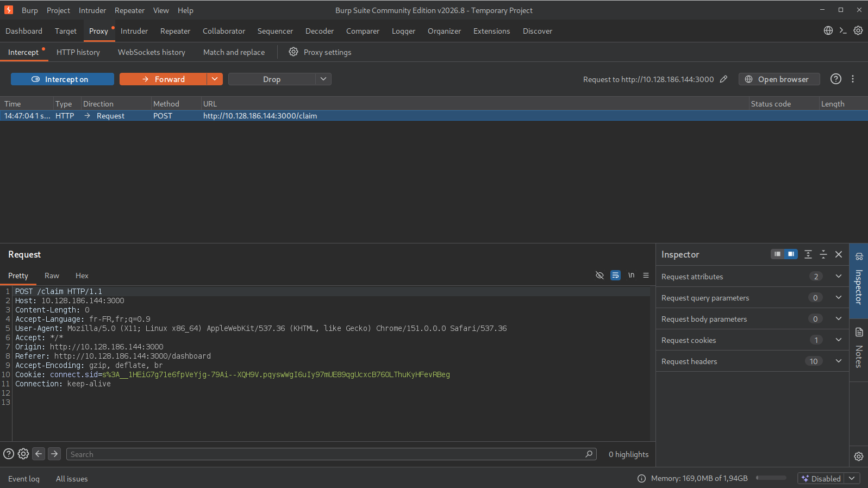868x488 pixels.
Task: Switch Inspector to the left layout option
Action: tap(778, 254)
